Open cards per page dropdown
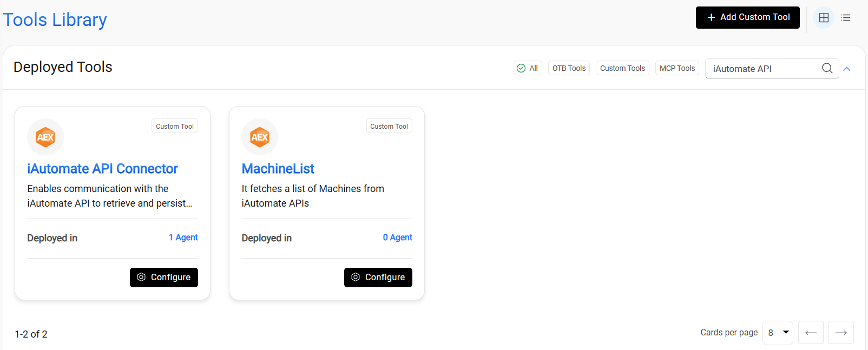 coord(778,333)
